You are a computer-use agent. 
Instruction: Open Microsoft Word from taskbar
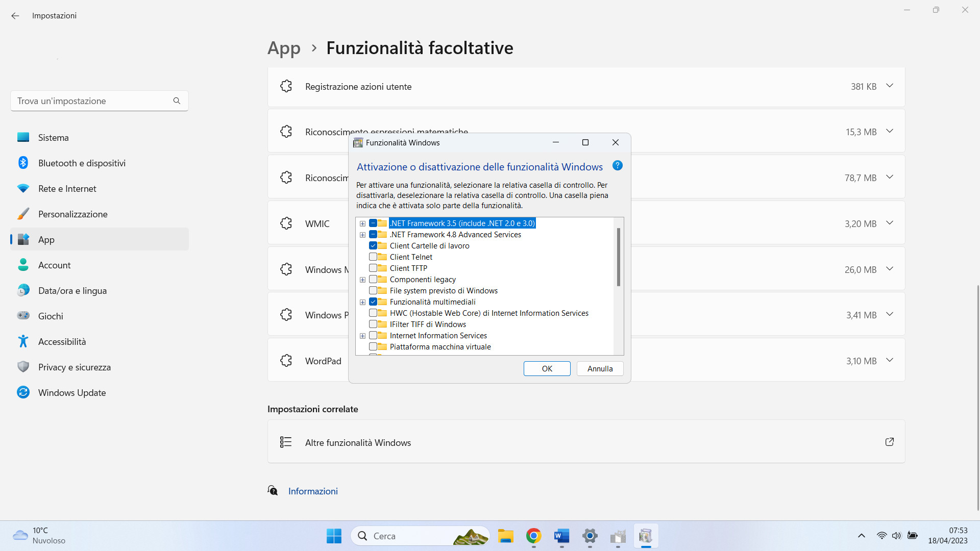[561, 536]
